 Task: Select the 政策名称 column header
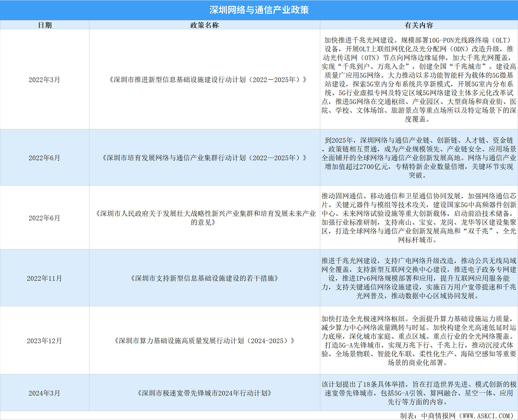(x=205, y=25)
